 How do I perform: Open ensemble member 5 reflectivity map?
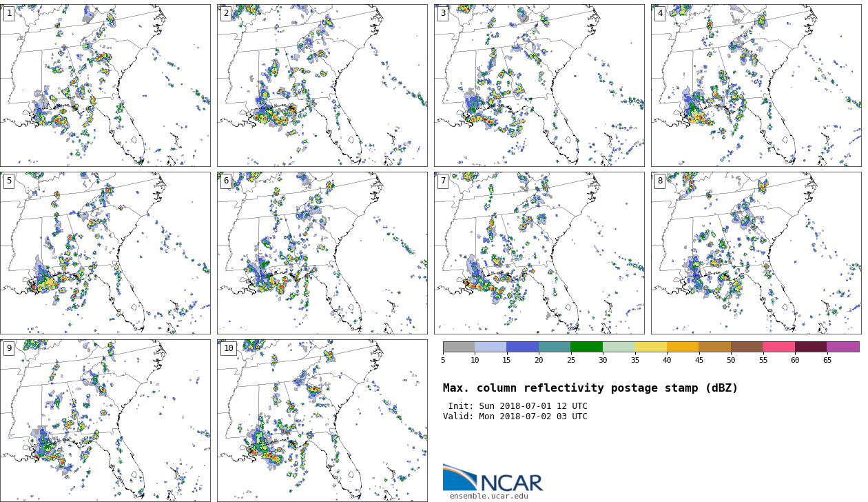105,253
